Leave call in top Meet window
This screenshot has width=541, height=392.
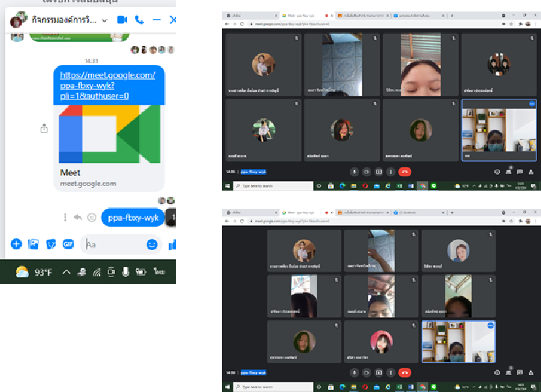[x=404, y=172]
